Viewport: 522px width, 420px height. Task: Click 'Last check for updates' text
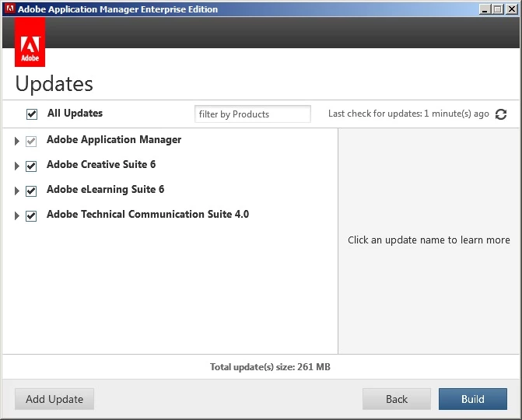tap(408, 114)
